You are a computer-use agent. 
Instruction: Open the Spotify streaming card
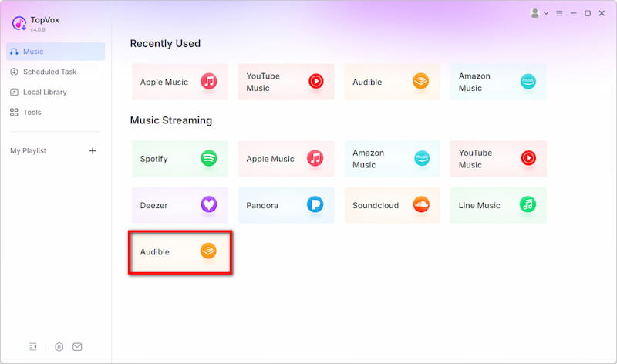180,159
